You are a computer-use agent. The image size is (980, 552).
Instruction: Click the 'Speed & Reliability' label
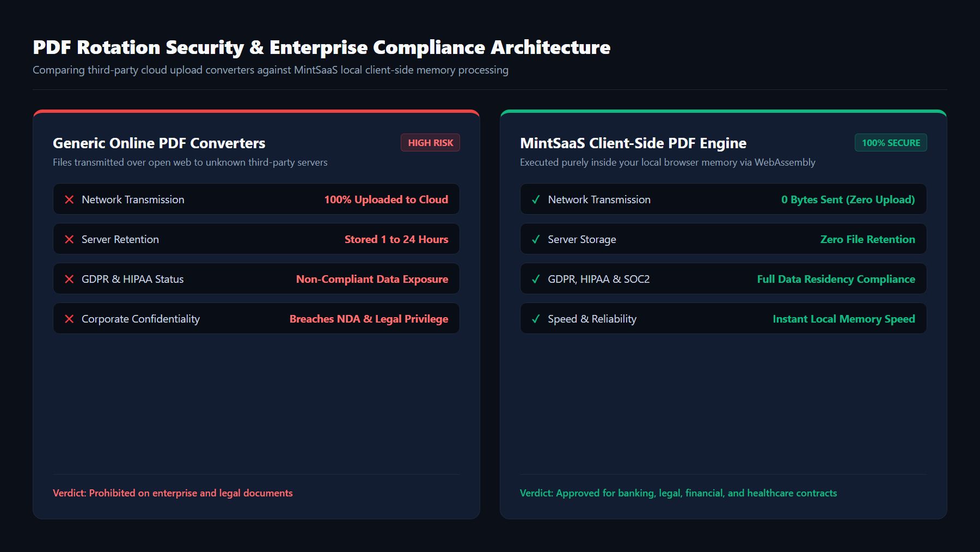click(x=592, y=319)
